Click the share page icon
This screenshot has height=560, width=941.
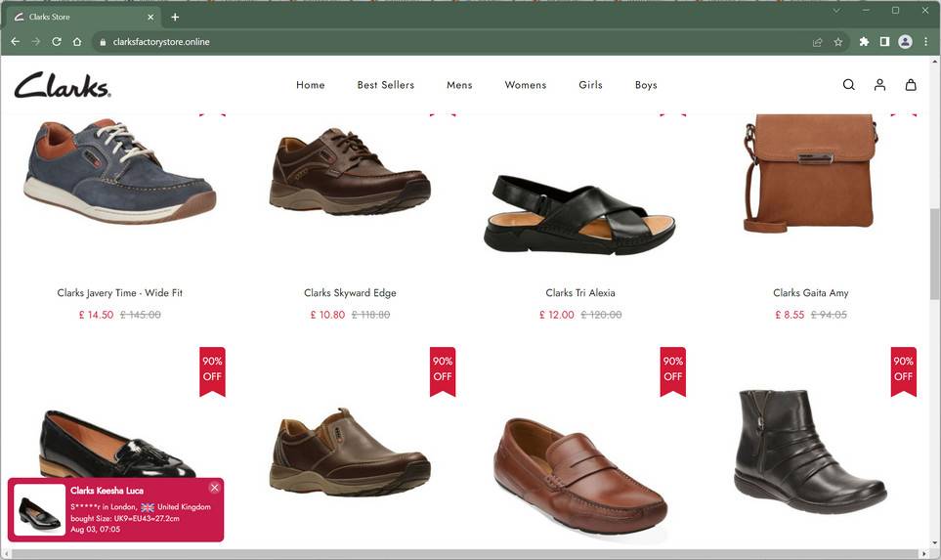point(817,42)
